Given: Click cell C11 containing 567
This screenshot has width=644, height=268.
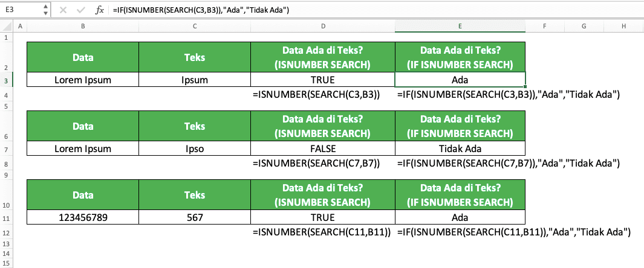Looking at the screenshot, I should pyautogui.click(x=195, y=217).
